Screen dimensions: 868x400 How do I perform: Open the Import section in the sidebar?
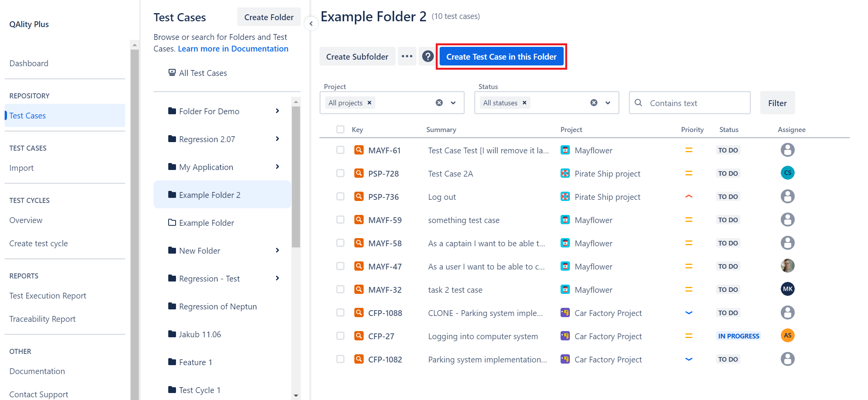click(21, 168)
